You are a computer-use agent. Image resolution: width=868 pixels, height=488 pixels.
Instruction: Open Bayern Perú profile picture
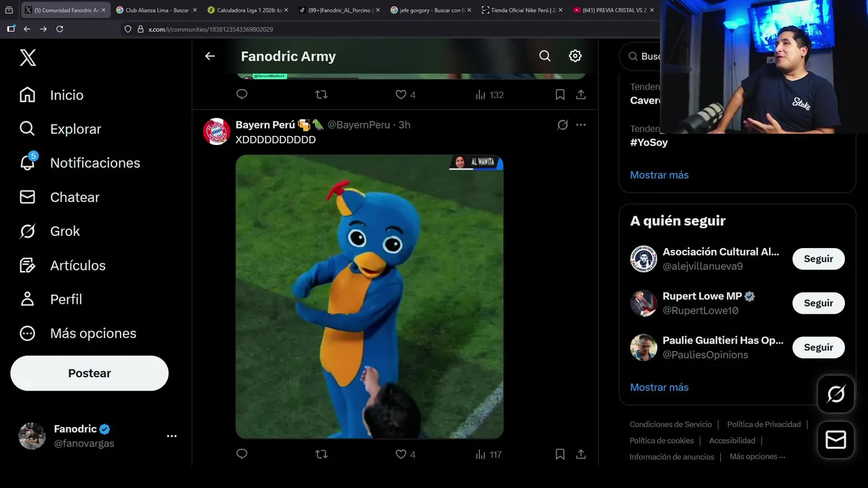[x=216, y=131]
